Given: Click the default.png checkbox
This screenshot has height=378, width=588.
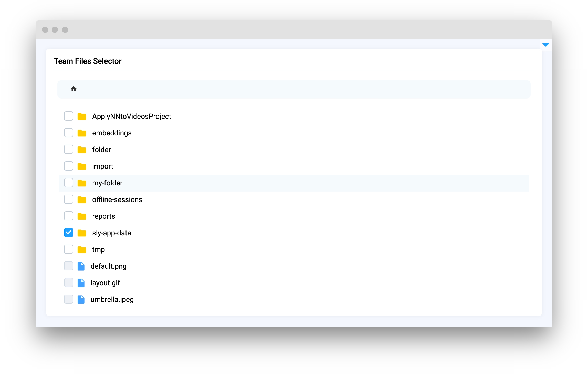Looking at the screenshot, I should click(69, 266).
